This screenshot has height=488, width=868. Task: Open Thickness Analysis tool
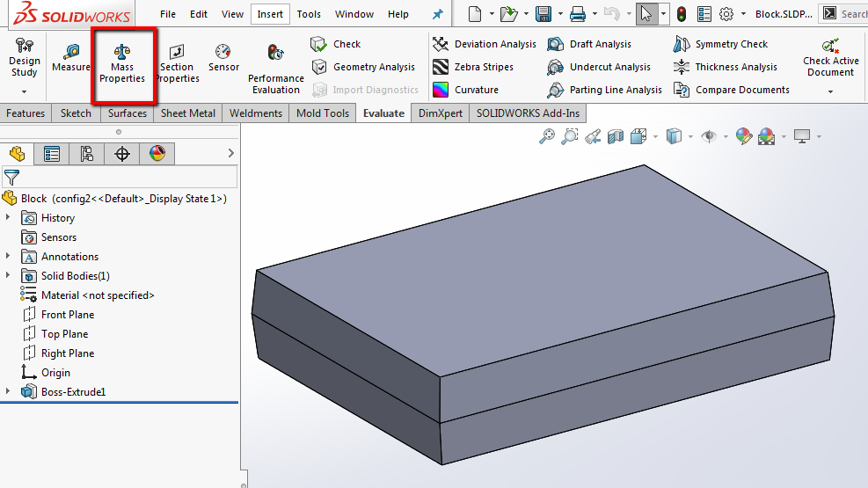click(x=726, y=67)
